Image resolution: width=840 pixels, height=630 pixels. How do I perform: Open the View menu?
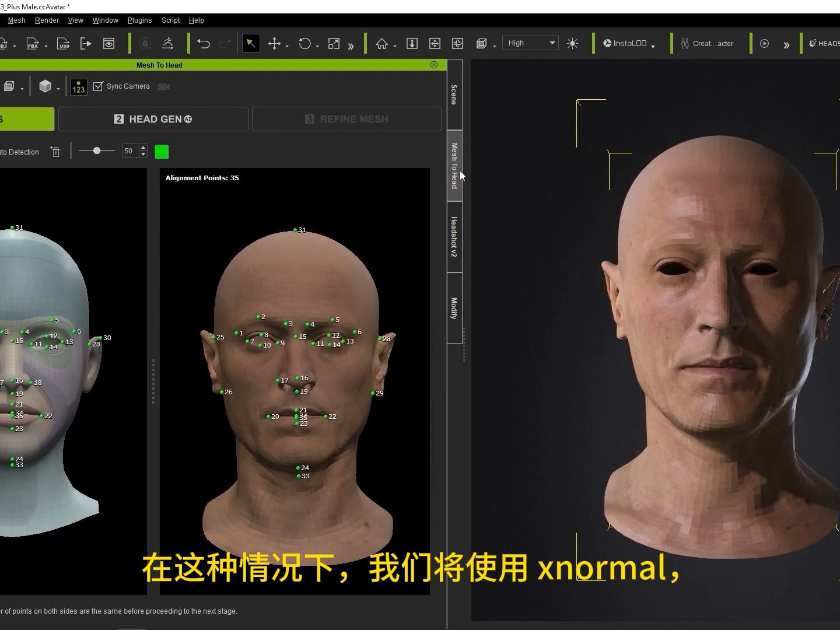(x=76, y=20)
